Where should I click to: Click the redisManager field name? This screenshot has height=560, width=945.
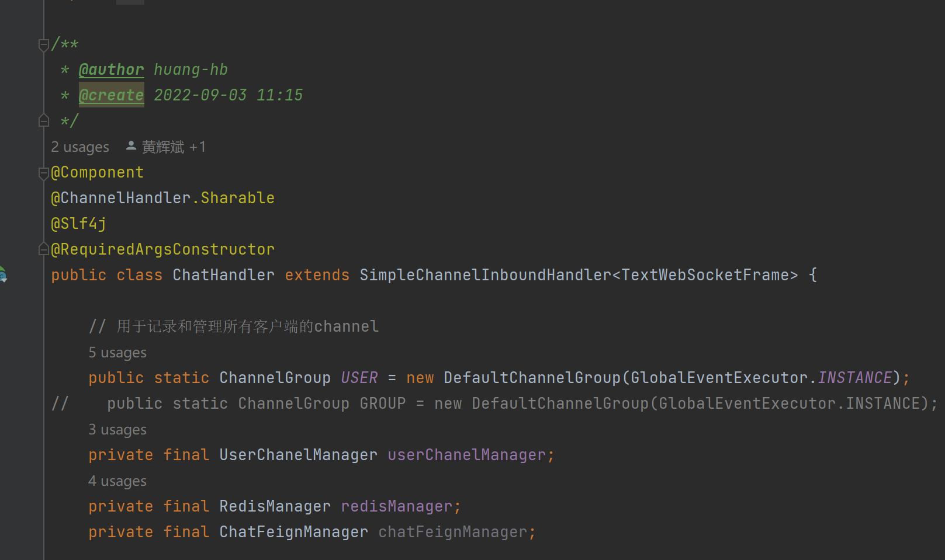pyautogui.click(x=397, y=506)
